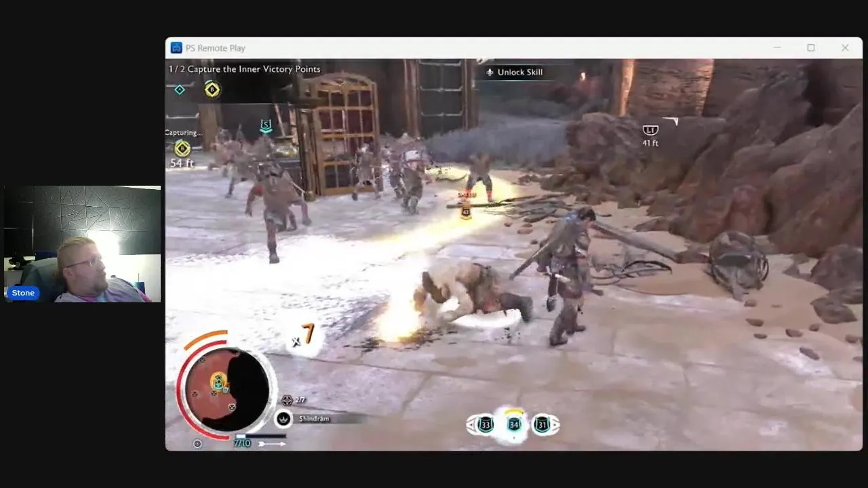This screenshot has height=488, width=868.
Task: Click the circular minimap
Action: pyautogui.click(x=227, y=389)
